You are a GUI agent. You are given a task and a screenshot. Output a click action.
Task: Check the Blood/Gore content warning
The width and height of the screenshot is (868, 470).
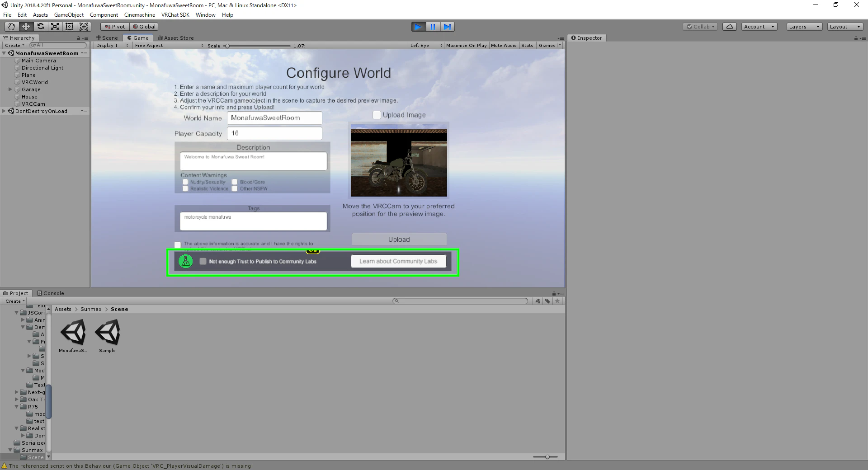(235, 182)
